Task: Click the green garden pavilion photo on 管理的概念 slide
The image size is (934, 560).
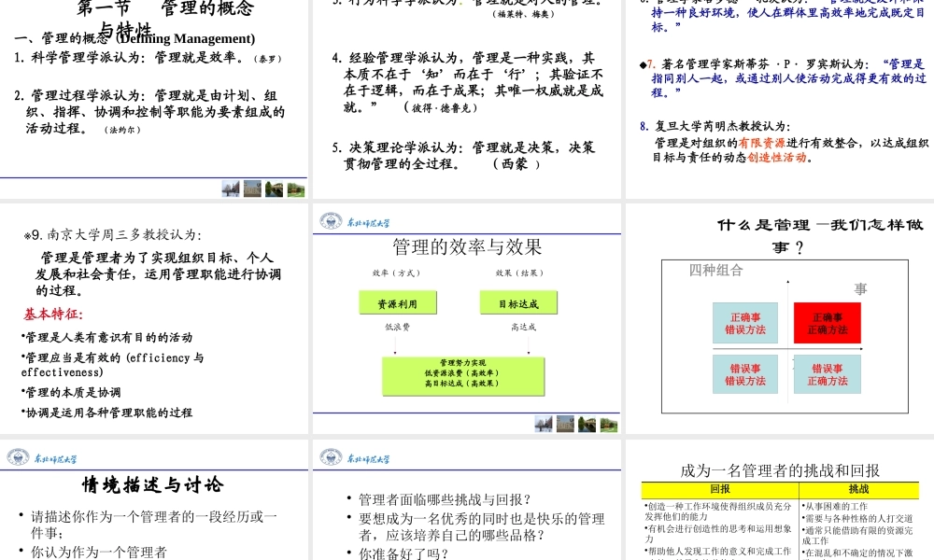Action: (x=296, y=189)
